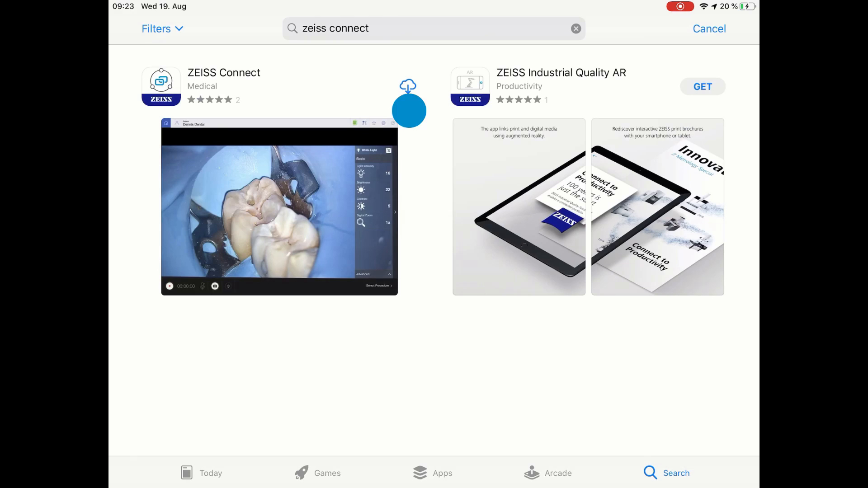Click the ZEISS Industrial Quality AR icon
This screenshot has width=868, height=488.
470,86
